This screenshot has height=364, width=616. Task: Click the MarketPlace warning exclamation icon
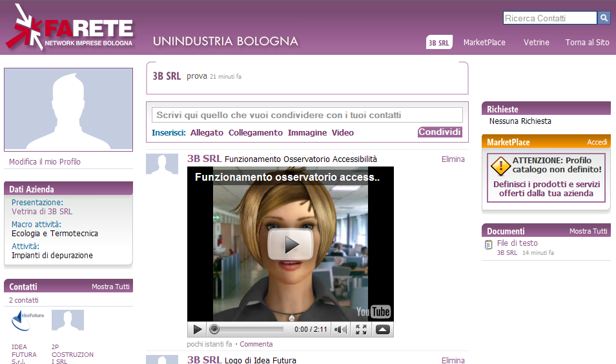(500, 166)
